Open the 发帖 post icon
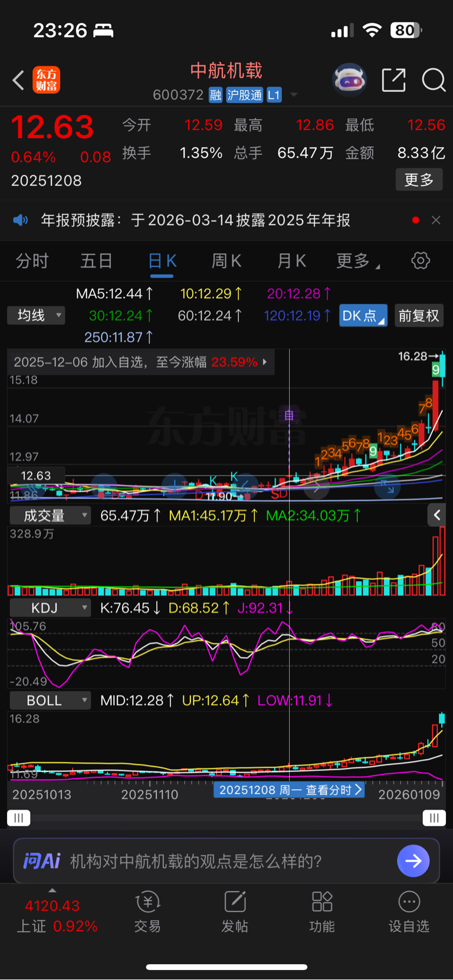 tap(235, 912)
